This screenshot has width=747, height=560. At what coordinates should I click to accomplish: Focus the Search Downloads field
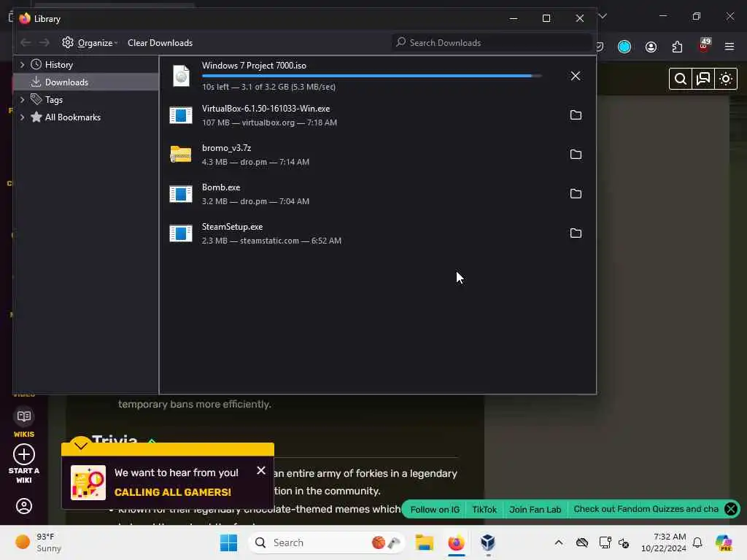click(x=492, y=43)
